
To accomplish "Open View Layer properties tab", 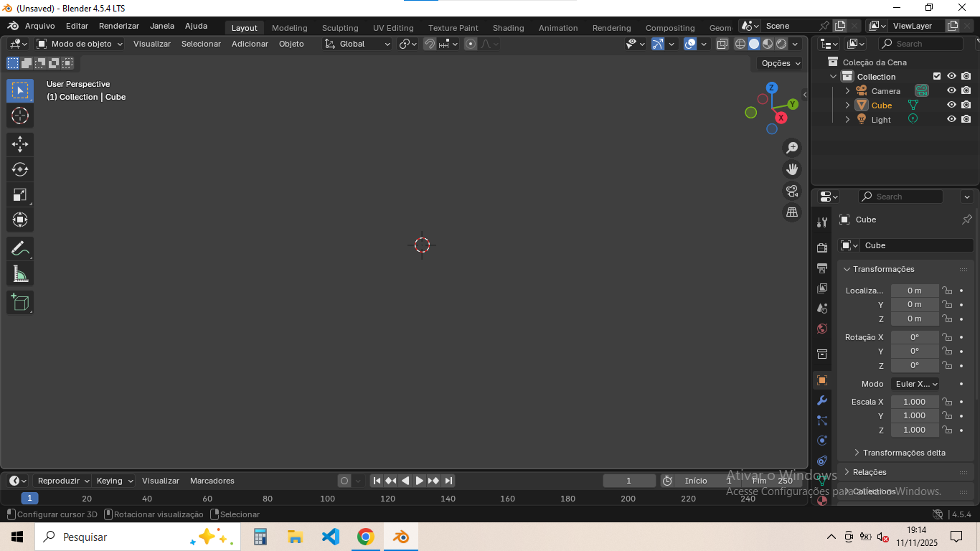I will [x=822, y=288].
